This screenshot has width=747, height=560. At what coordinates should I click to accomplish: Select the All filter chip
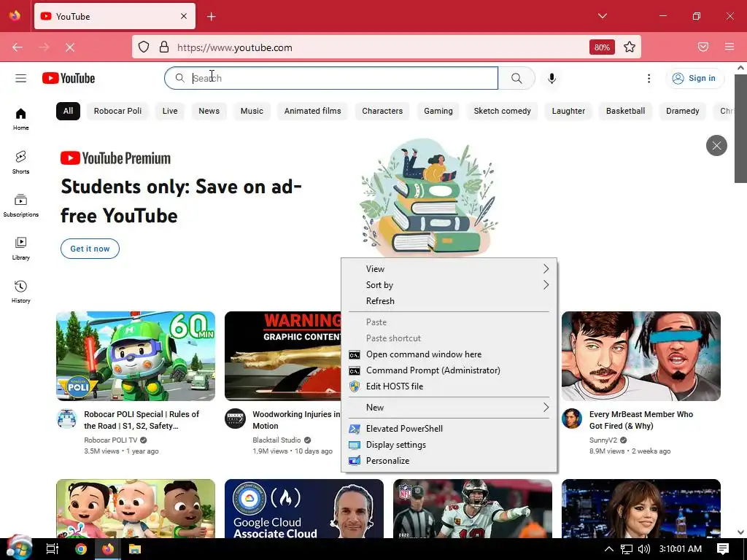pyautogui.click(x=68, y=111)
